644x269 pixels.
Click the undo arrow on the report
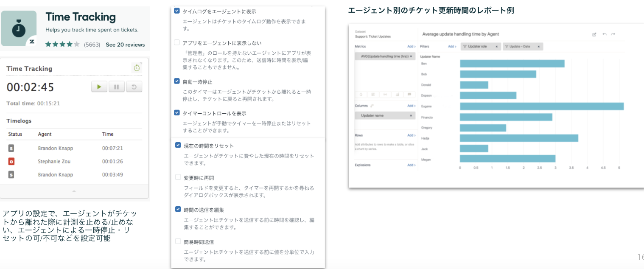point(604,34)
